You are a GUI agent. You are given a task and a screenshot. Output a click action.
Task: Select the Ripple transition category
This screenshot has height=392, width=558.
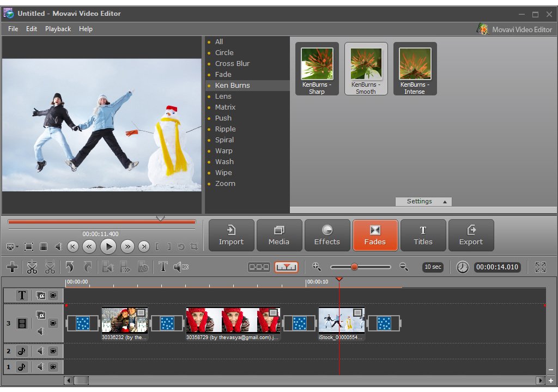coord(225,129)
